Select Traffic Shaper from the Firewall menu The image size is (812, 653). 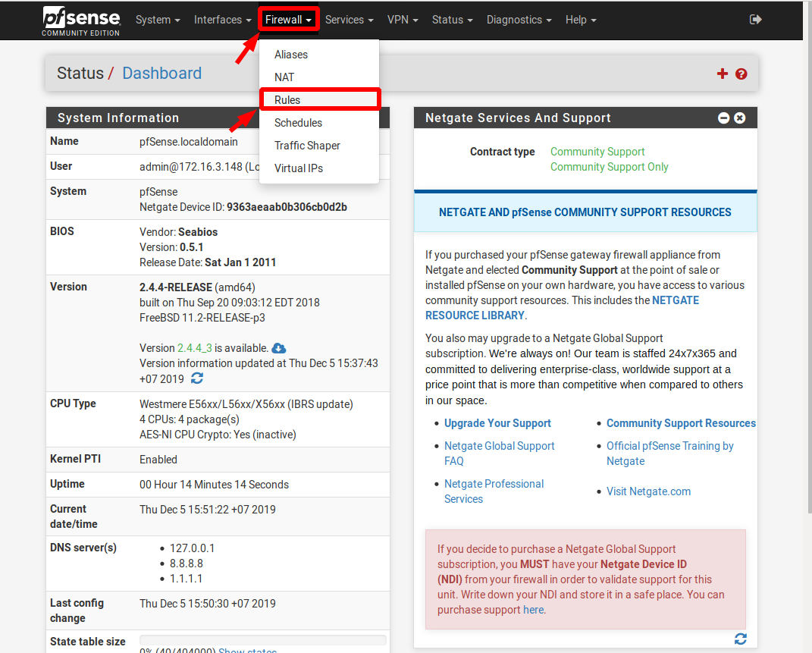(x=319, y=146)
